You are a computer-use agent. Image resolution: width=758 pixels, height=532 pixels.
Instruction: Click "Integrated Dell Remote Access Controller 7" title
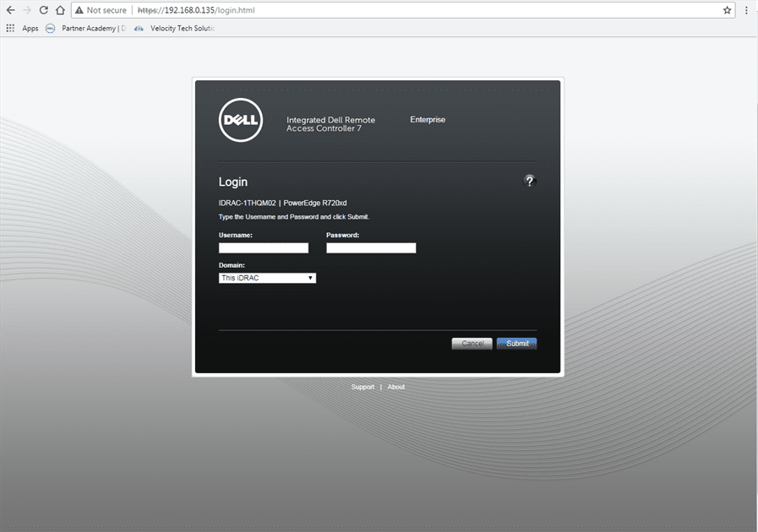pyautogui.click(x=330, y=124)
